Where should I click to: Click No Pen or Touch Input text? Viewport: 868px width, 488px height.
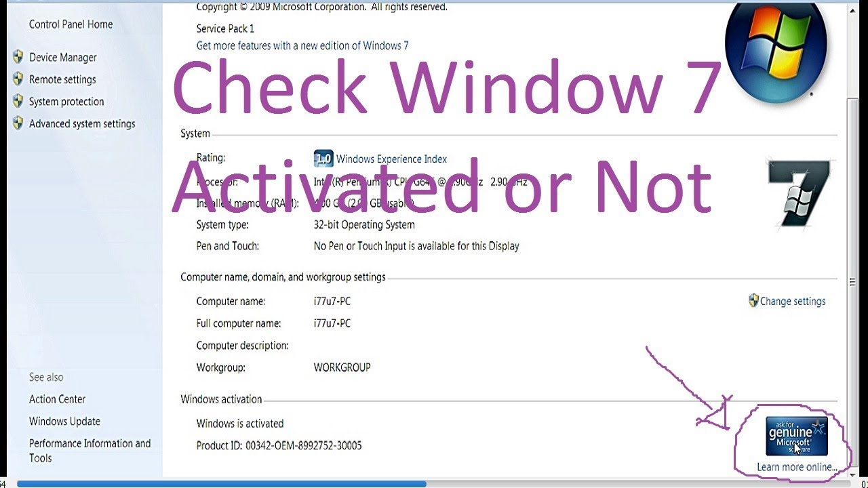416,247
